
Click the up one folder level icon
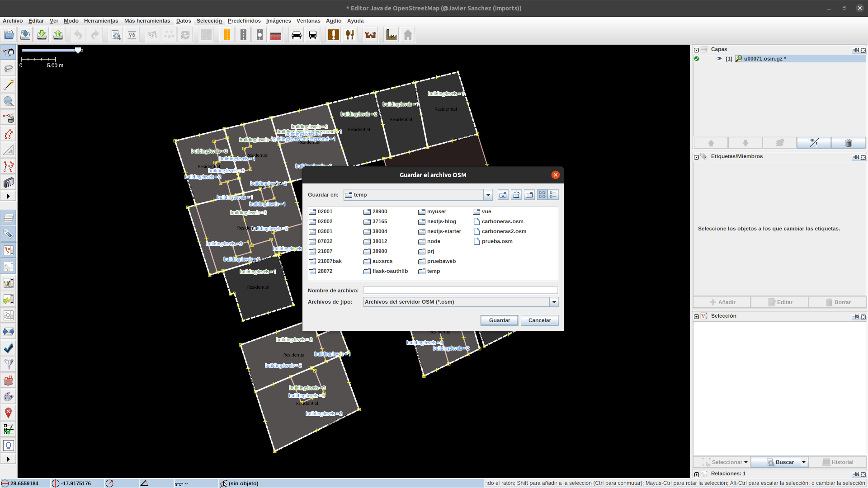click(x=503, y=195)
